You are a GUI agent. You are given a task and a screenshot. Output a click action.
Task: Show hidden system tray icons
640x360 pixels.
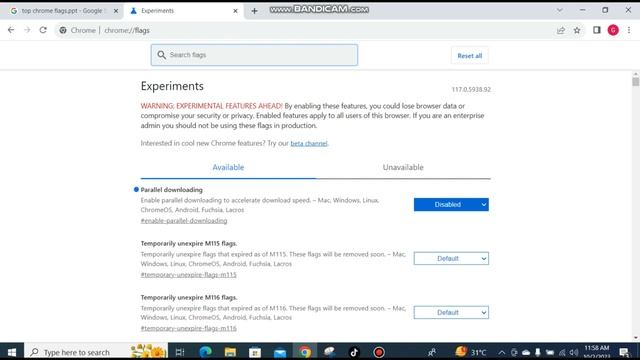[x=502, y=353]
